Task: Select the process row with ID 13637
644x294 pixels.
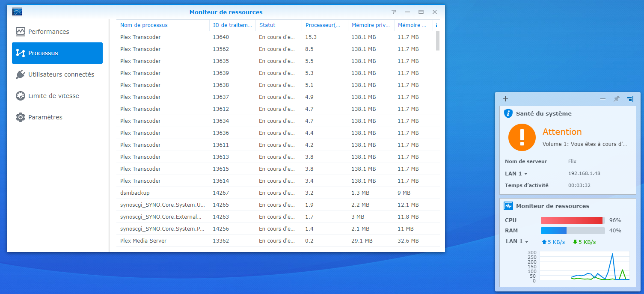Action: pyautogui.click(x=278, y=97)
